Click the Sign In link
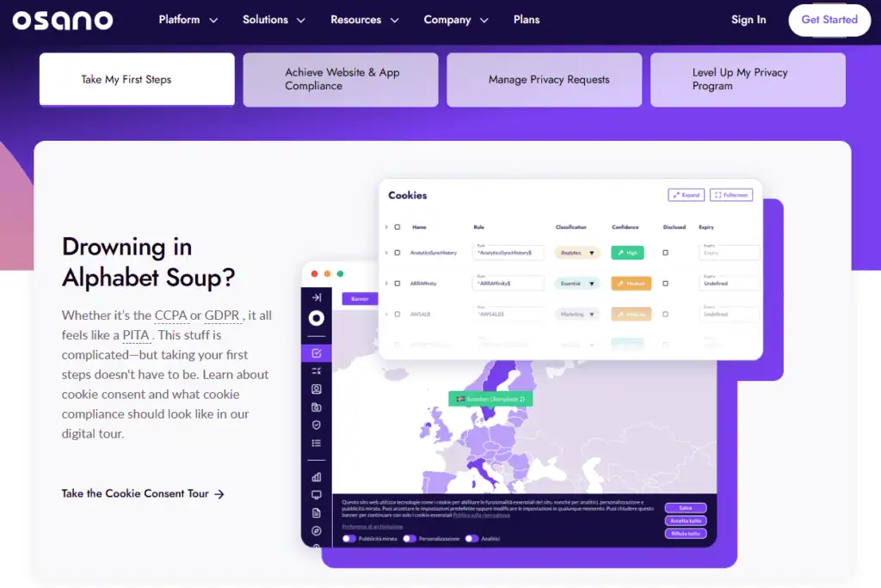Viewport: 881px width, 588px height. coord(749,20)
